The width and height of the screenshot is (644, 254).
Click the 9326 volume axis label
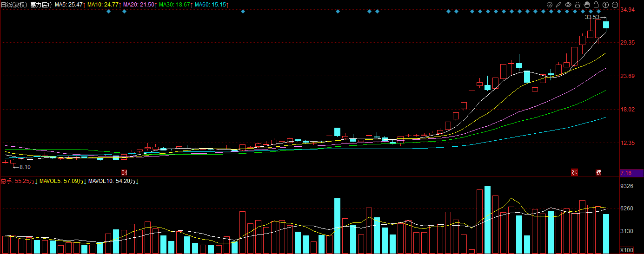[x=627, y=186]
